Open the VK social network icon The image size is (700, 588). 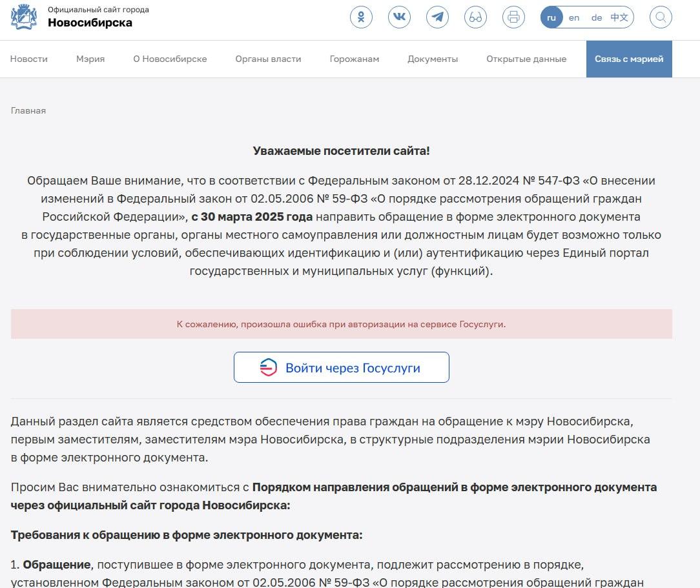click(x=399, y=17)
